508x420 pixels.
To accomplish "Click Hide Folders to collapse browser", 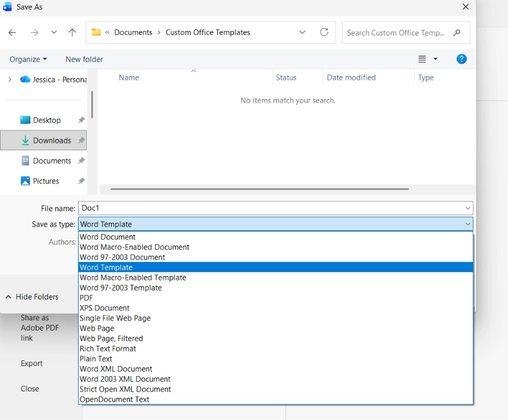I will [x=32, y=297].
